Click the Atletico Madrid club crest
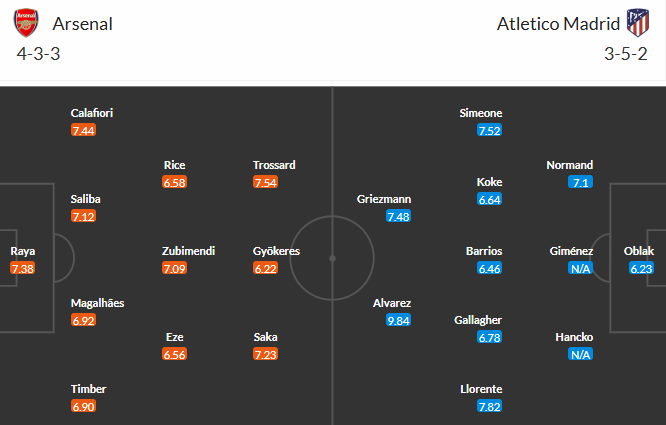The width and height of the screenshot is (666, 425). pos(637,23)
